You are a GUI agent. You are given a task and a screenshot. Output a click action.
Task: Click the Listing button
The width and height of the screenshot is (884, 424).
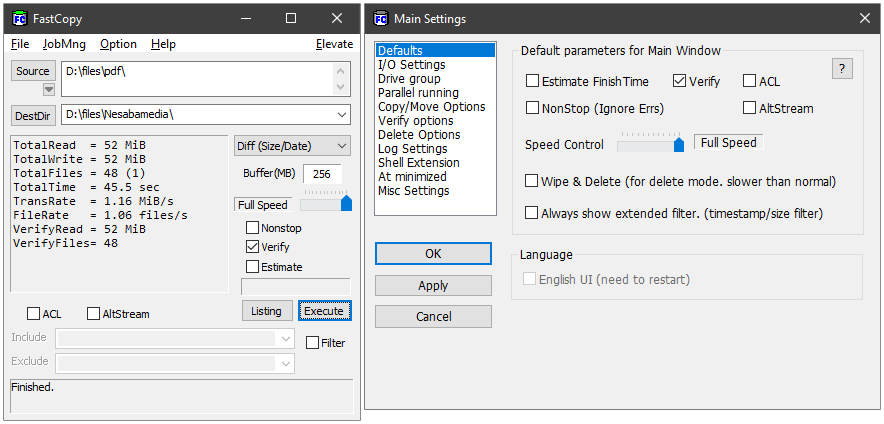267,311
